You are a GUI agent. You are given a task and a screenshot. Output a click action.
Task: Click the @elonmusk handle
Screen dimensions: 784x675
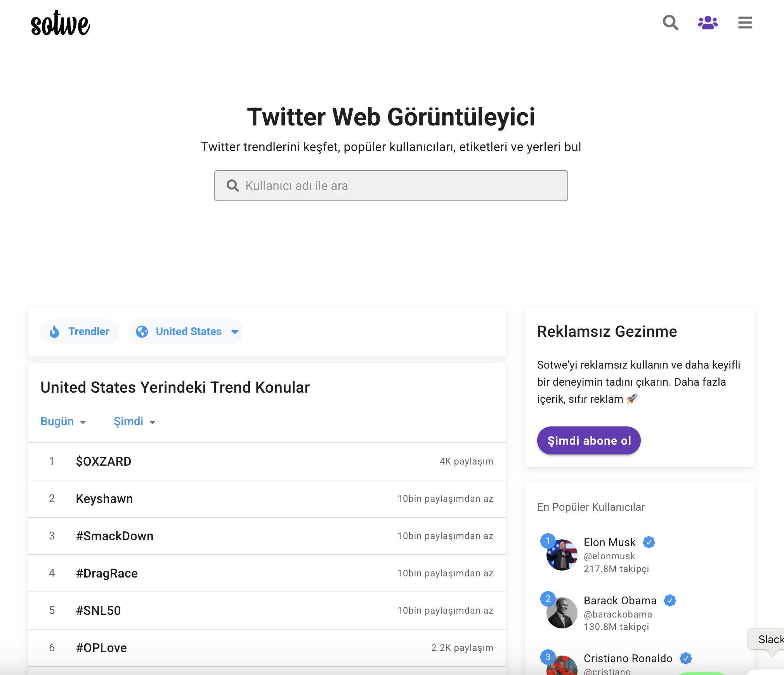pyautogui.click(x=609, y=556)
